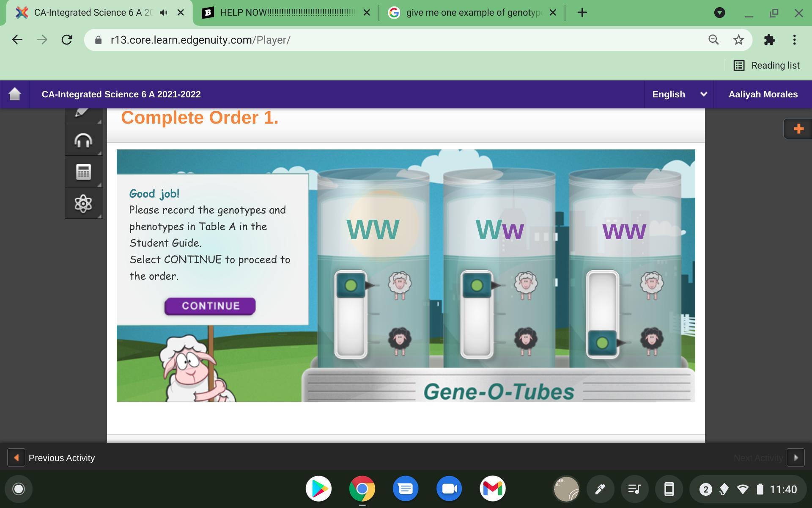This screenshot has height=508, width=812.
Task: Open the Chrome extensions puzzle icon
Action: 769,40
